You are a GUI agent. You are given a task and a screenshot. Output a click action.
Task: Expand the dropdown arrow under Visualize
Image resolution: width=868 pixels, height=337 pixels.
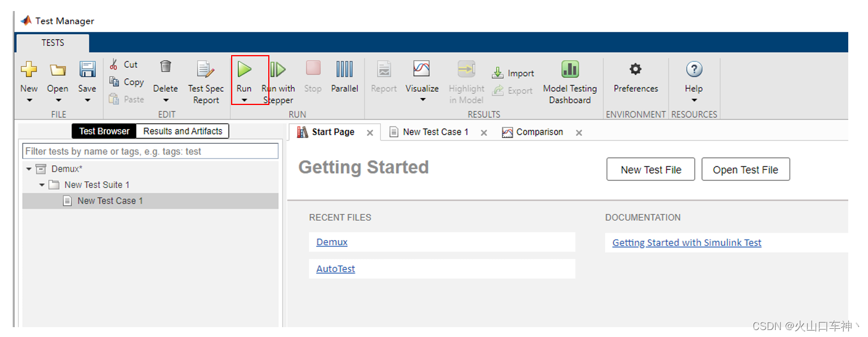[x=423, y=100]
